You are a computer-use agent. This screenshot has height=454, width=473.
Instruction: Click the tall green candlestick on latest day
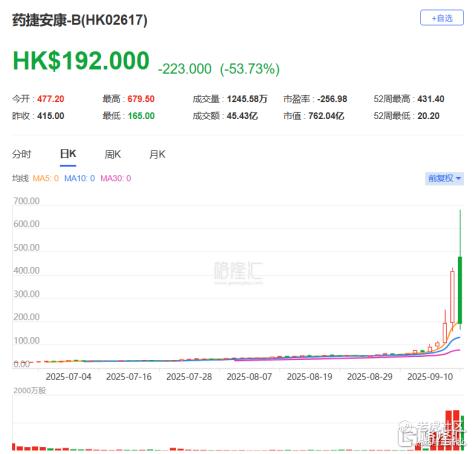(x=460, y=290)
